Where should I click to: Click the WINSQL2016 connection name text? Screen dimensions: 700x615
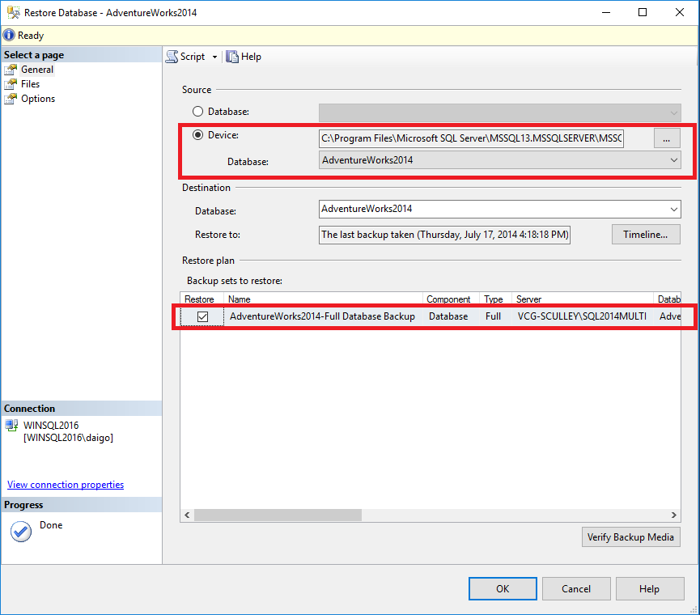tap(51, 426)
